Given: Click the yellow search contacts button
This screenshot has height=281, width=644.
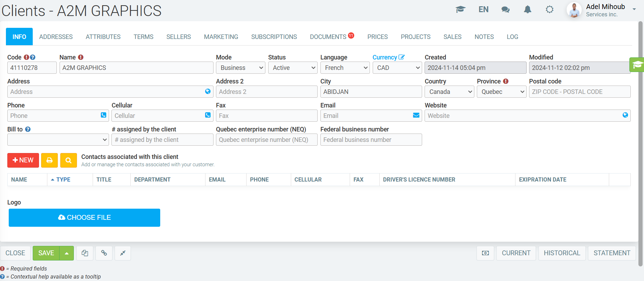Looking at the screenshot, I should pos(69,160).
